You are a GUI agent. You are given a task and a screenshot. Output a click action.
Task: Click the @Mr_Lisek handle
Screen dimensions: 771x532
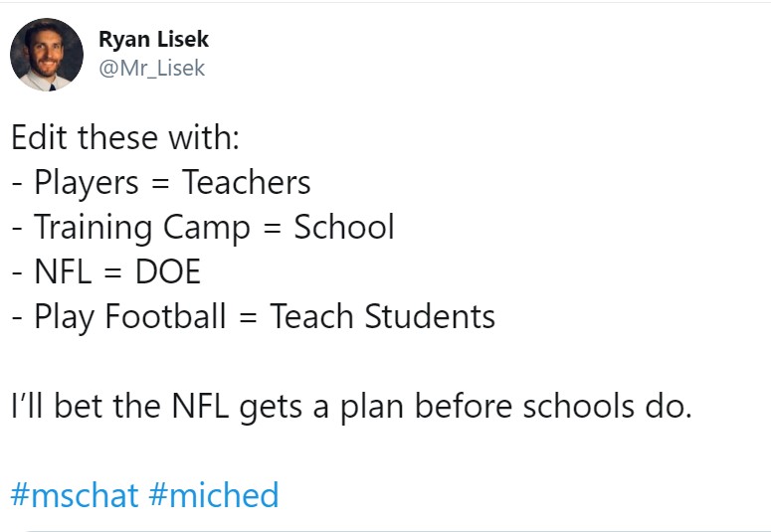coord(151,69)
